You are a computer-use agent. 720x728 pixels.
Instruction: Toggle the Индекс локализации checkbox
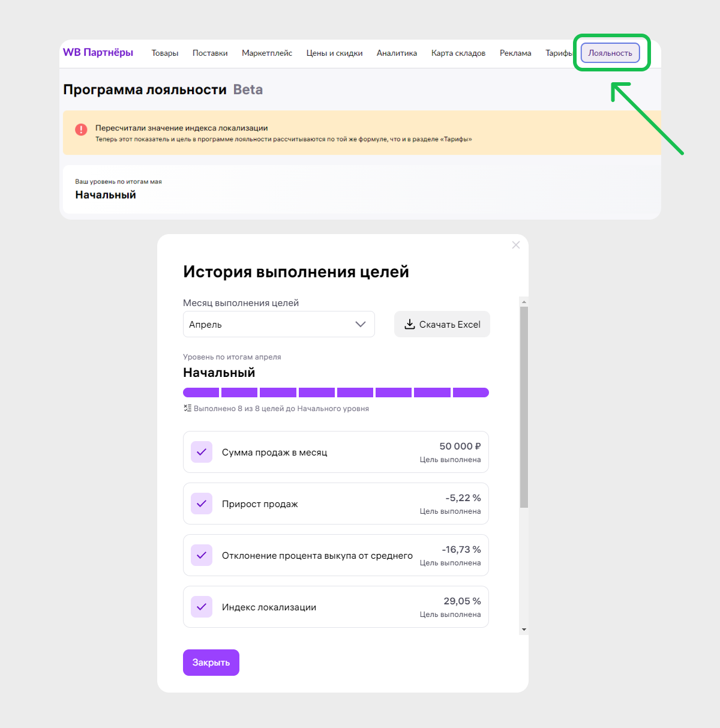pos(202,607)
